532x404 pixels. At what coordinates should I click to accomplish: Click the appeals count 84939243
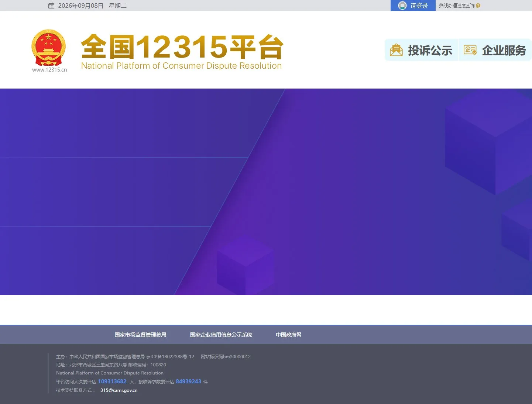[x=189, y=381]
